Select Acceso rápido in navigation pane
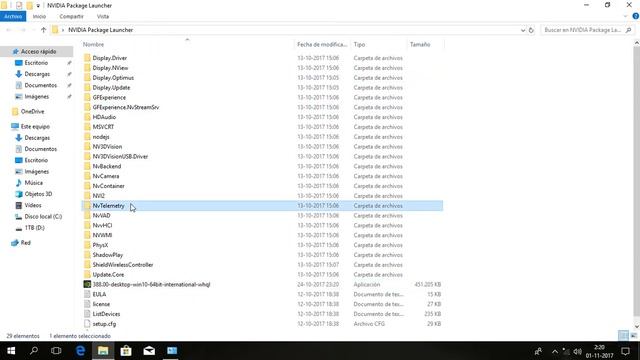This screenshot has width=640, height=360. click(38, 51)
